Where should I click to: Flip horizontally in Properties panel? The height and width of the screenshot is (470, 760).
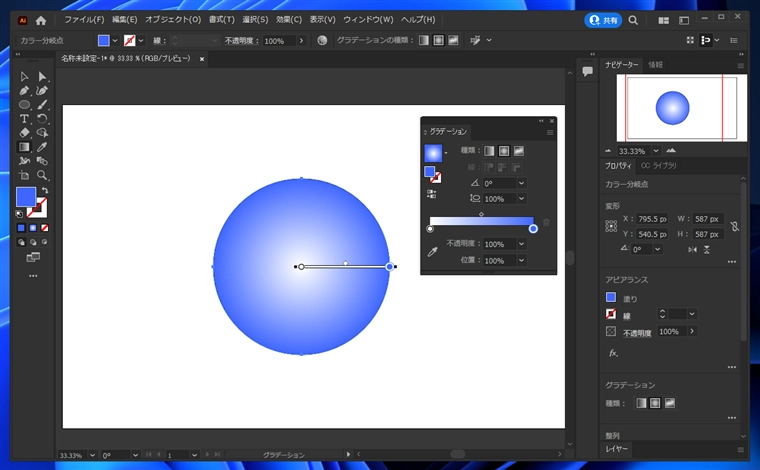coord(692,250)
